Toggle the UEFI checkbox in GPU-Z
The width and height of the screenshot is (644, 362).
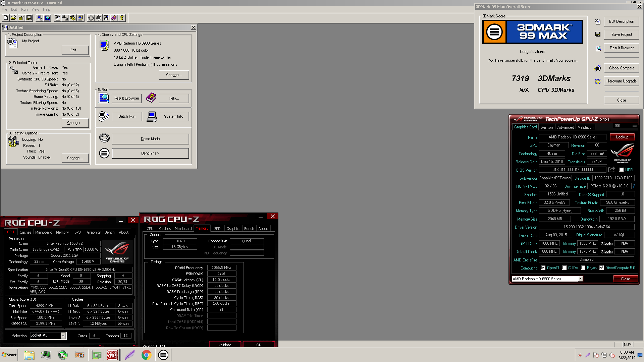[622, 170]
